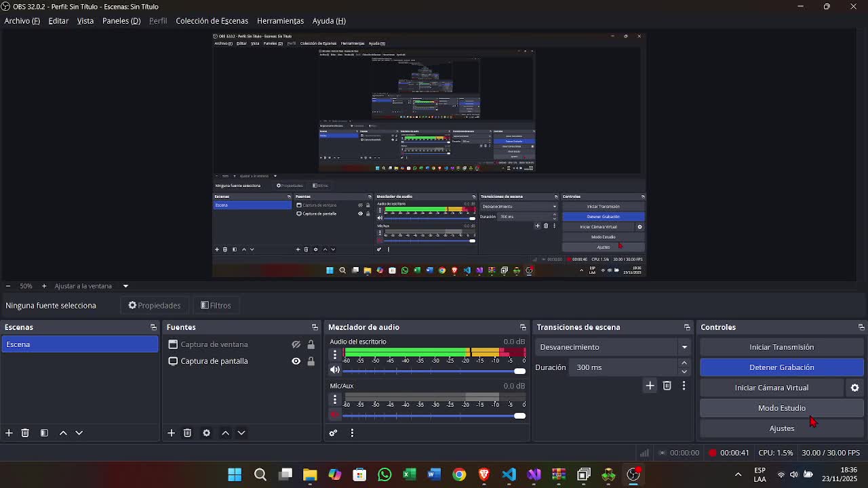868x488 pixels.
Task: Open OBS settings via the Ajustes button
Action: (x=781, y=428)
